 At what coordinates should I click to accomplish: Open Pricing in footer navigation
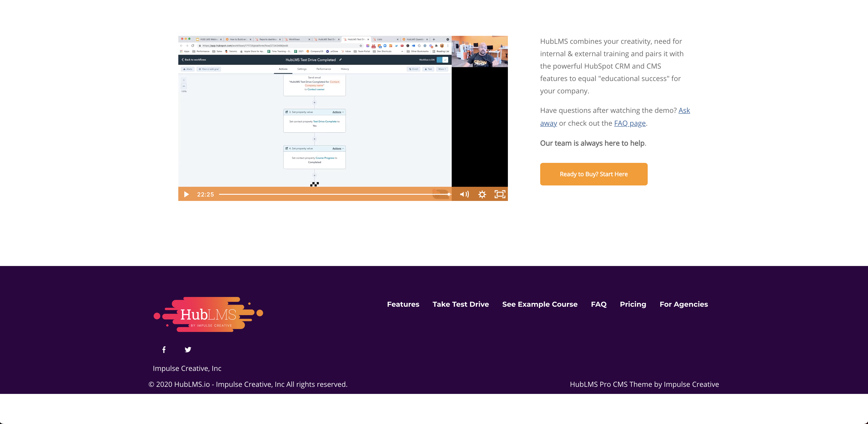click(633, 304)
